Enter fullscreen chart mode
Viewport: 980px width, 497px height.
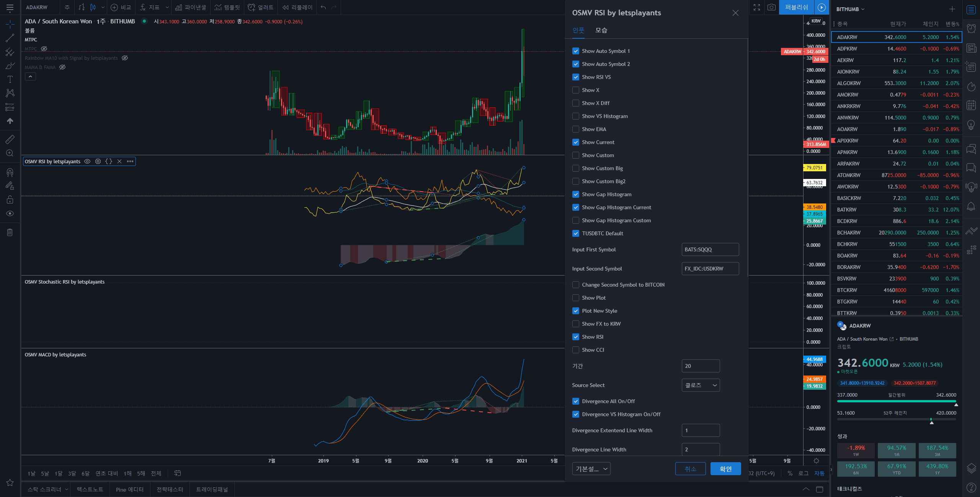click(757, 7)
